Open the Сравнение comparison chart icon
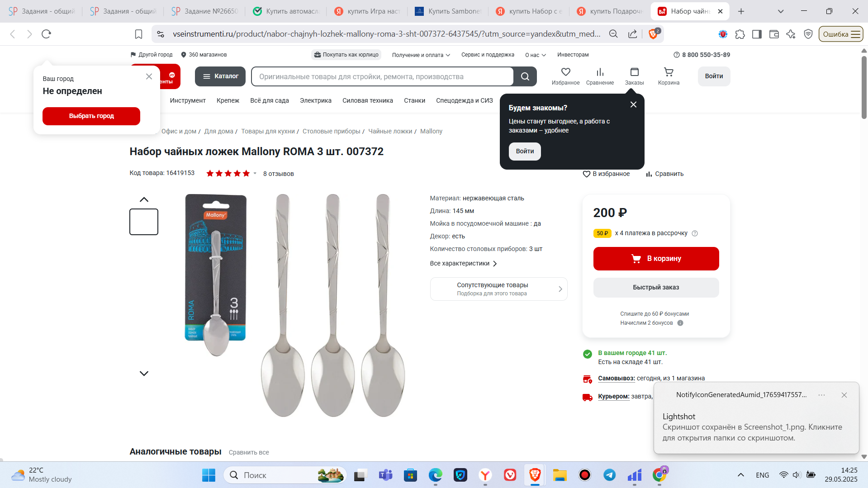868x488 pixels. coord(600,72)
